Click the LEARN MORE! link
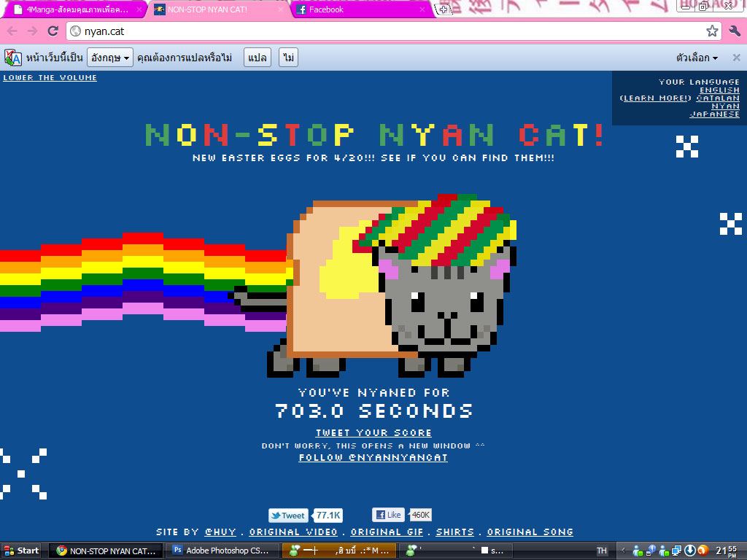 pos(656,98)
